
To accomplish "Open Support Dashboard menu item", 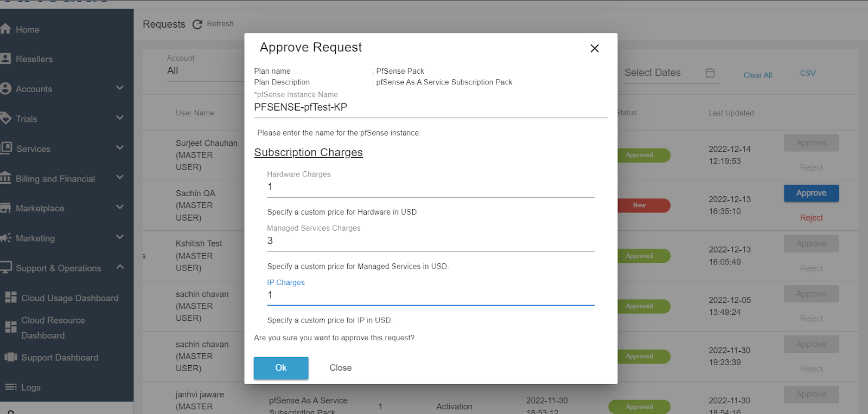I will click(x=60, y=358).
